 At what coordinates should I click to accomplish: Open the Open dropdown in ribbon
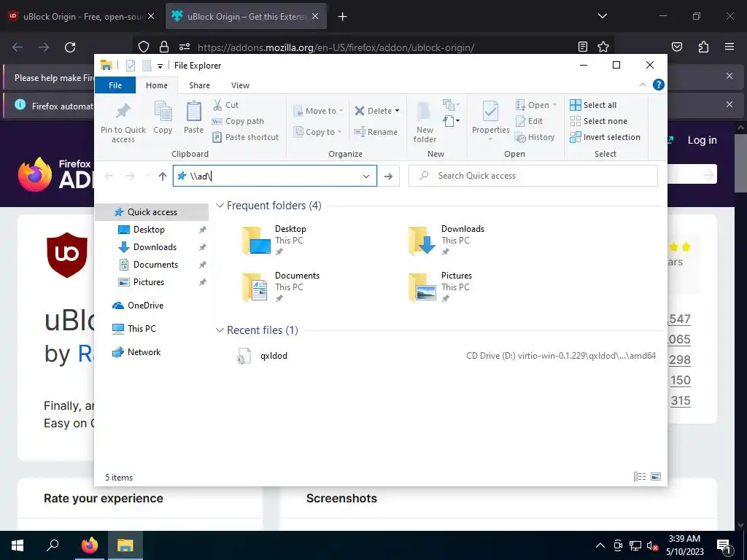(536, 105)
